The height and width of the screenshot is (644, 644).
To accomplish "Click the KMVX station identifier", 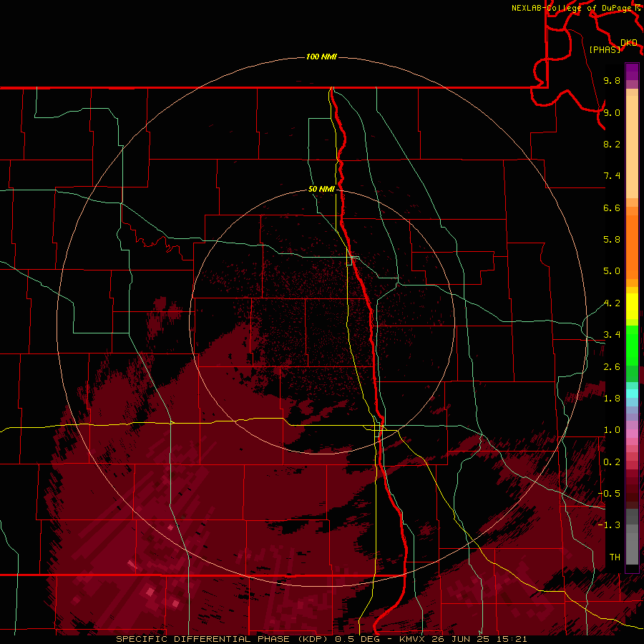I will (412, 639).
